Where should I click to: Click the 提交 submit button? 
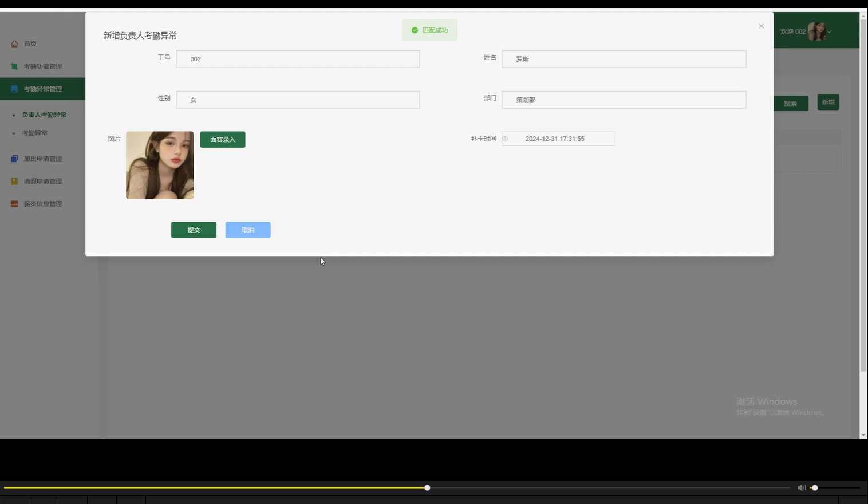tap(194, 230)
